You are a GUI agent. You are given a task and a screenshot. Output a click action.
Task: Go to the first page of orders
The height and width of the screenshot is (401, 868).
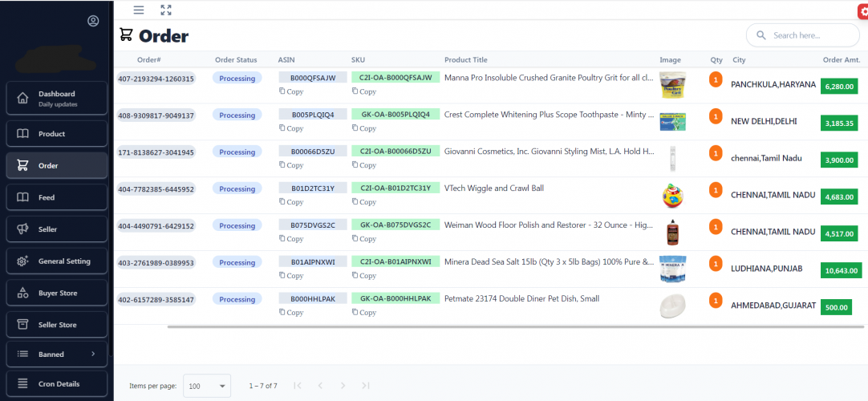[298, 386]
